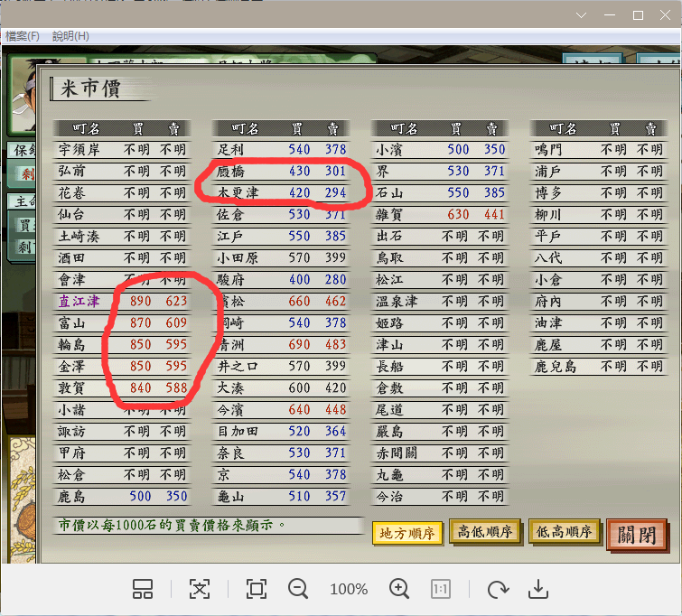
Task: Click the character portrait behind the panel
Action: pyautogui.click(x=23, y=95)
